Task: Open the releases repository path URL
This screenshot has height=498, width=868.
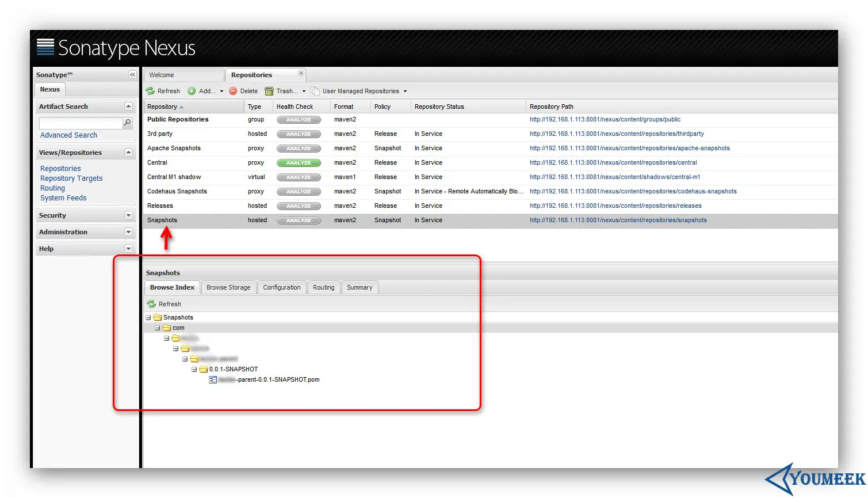Action: (x=615, y=206)
